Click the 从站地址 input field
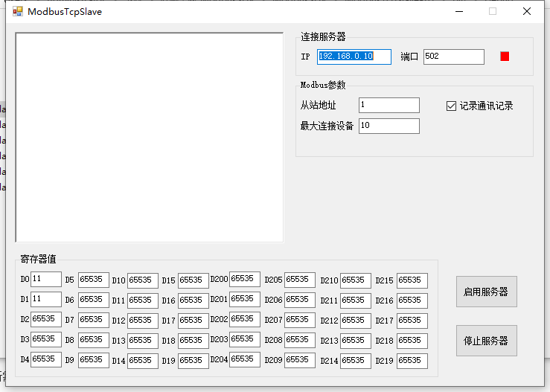This screenshot has width=550, height=392. point(389,105)
